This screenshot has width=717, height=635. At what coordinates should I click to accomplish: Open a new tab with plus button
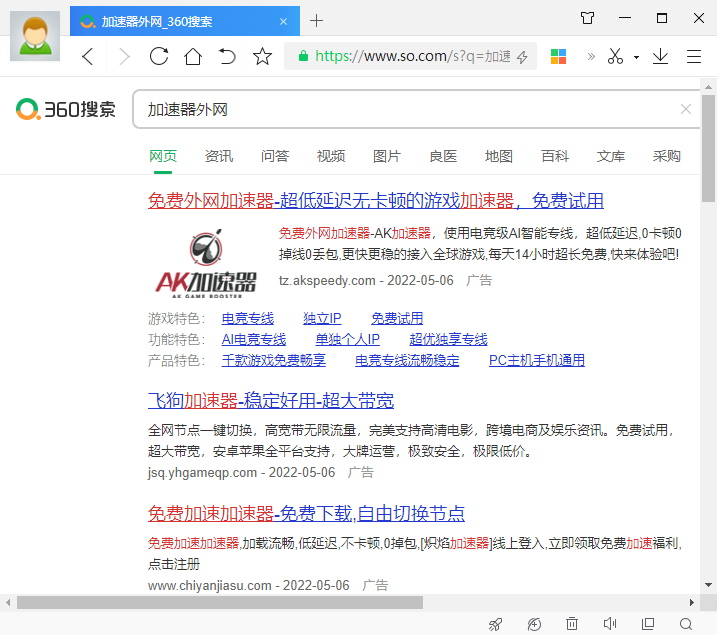[316, 21]
